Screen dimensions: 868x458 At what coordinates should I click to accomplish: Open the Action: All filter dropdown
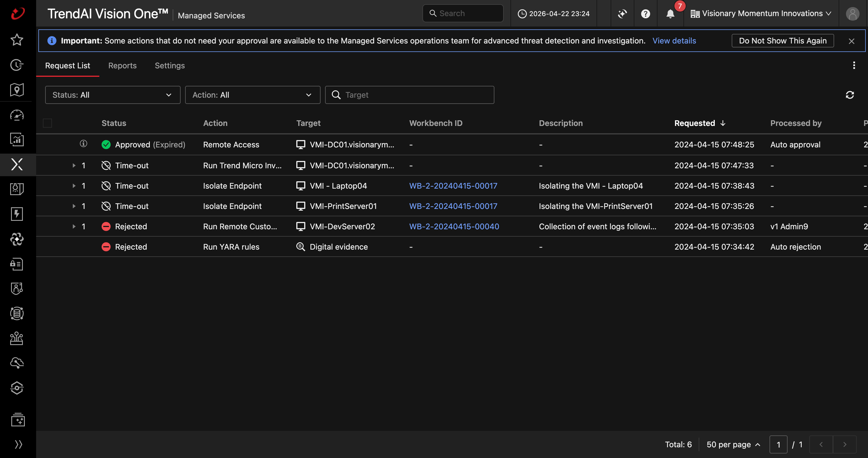pyautogui.click(x=252, y=95)
